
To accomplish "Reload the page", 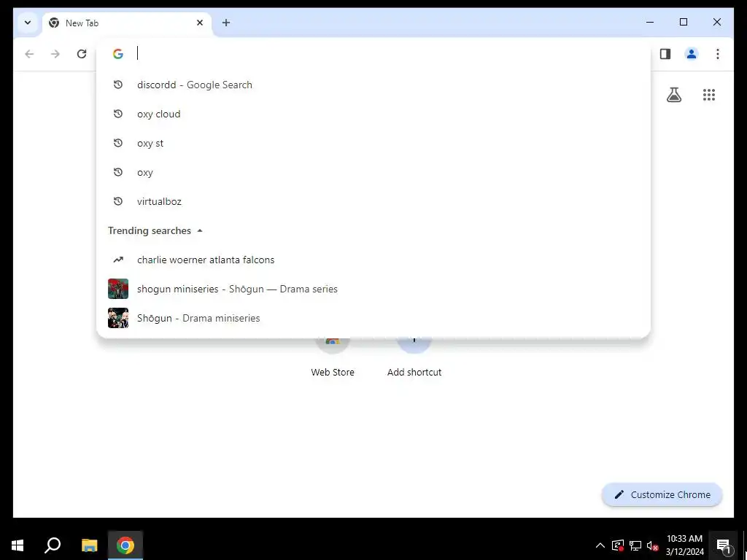I will 82,54.
